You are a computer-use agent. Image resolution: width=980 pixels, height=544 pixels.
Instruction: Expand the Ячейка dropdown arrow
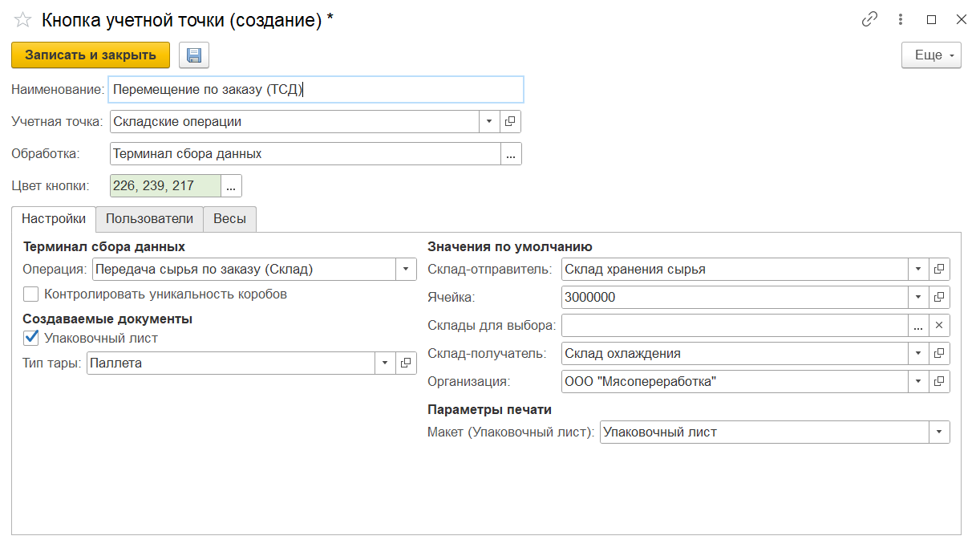(917, 298)
